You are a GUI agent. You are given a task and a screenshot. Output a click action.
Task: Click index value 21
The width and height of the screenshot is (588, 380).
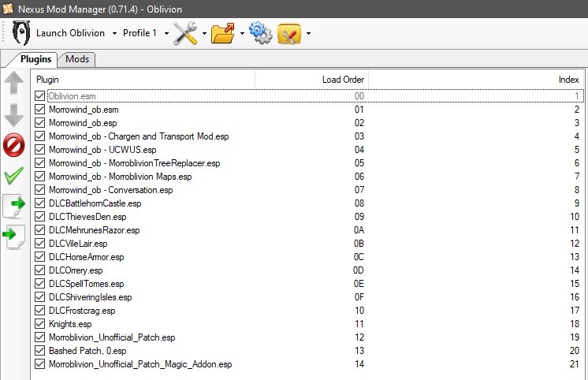pos(575,364)
